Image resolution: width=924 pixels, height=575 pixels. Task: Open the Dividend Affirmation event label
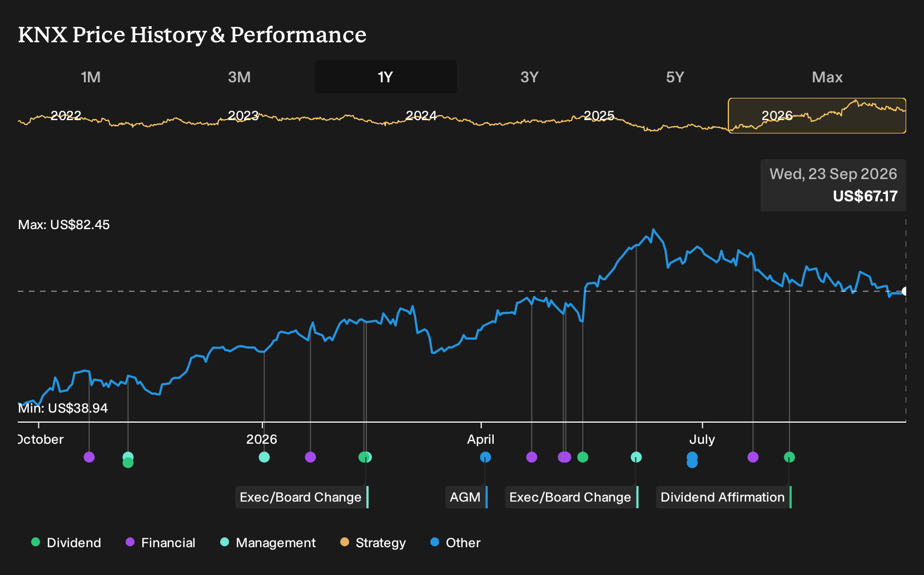(x=724, y=497)
